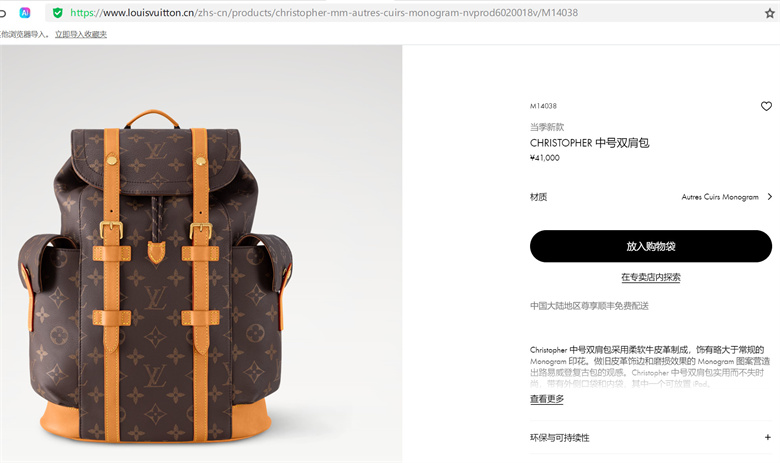Click 立即导入收藏夹 import bookmarks link
Screen dimensions: 780x463
pyautogui.click(x=81, y=34)
